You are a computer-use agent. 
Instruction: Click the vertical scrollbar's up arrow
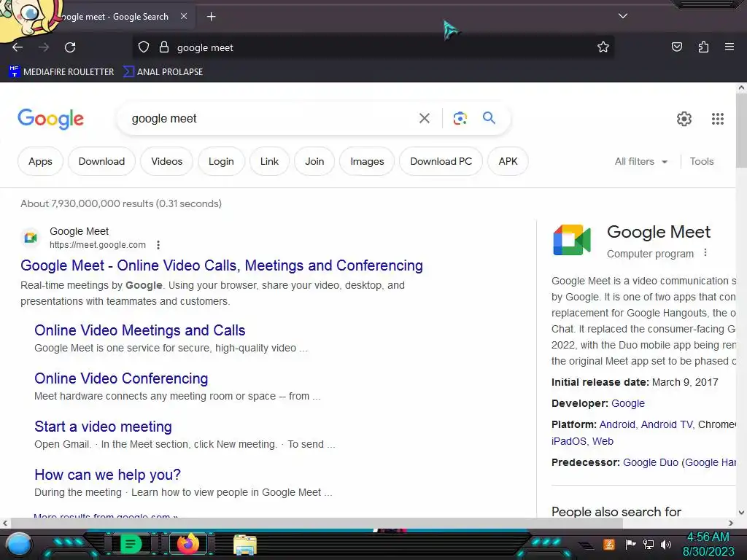(741, 87)
